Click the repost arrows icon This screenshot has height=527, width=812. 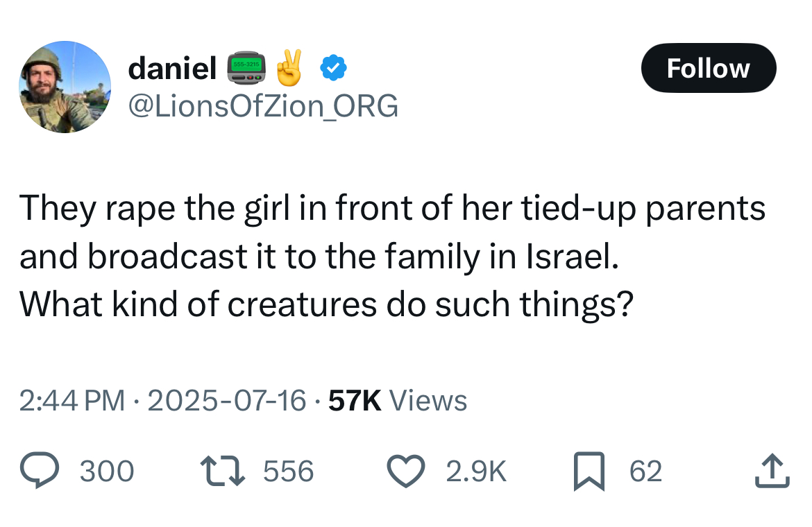pos(223,471)
